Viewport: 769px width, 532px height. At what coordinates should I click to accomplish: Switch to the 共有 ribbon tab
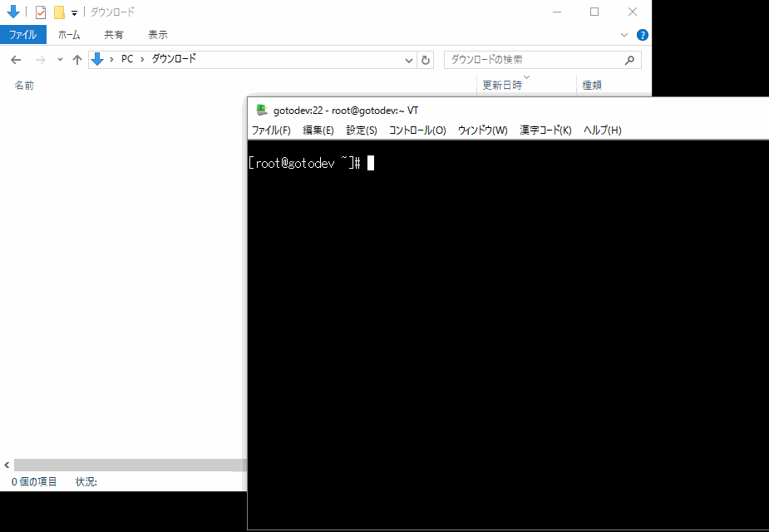click(113, 35)
